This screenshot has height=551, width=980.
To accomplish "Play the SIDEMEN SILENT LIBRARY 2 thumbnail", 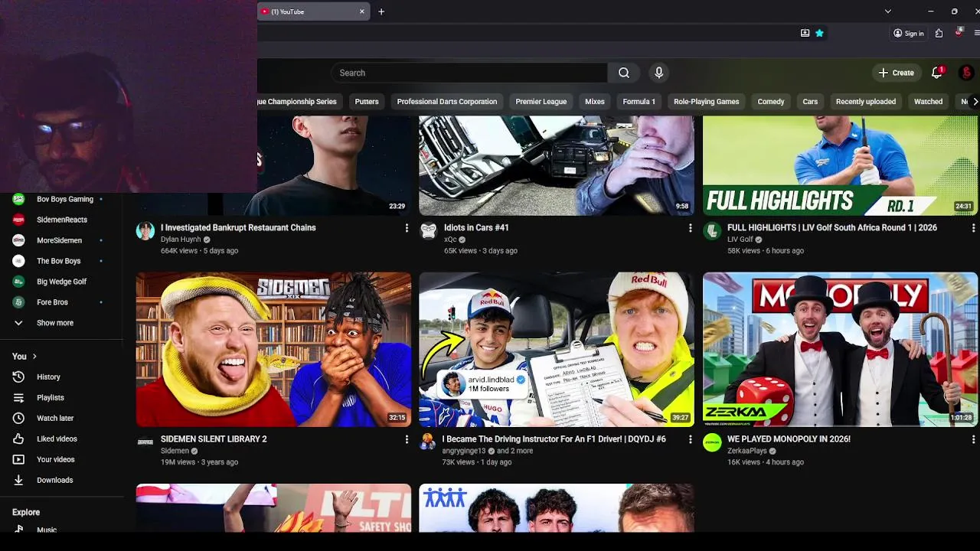I will pyautogui.click(x=273, y=349).
